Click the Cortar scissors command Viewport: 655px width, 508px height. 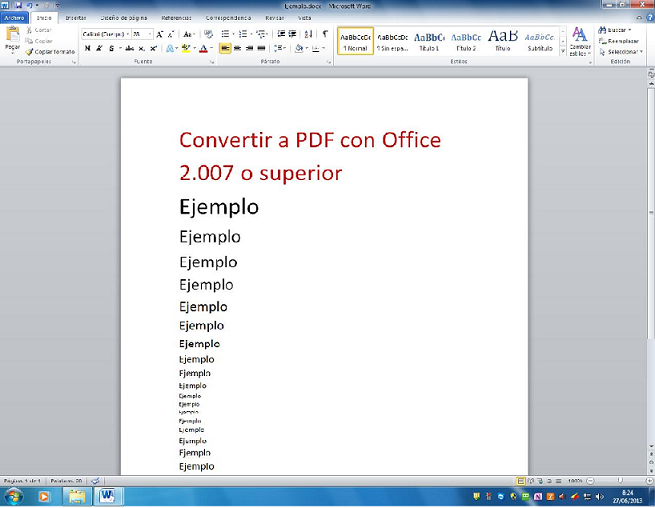[38, 30]
